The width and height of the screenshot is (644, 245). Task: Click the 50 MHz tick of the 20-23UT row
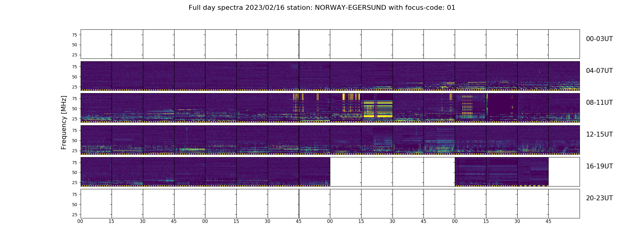pos(75,205)
